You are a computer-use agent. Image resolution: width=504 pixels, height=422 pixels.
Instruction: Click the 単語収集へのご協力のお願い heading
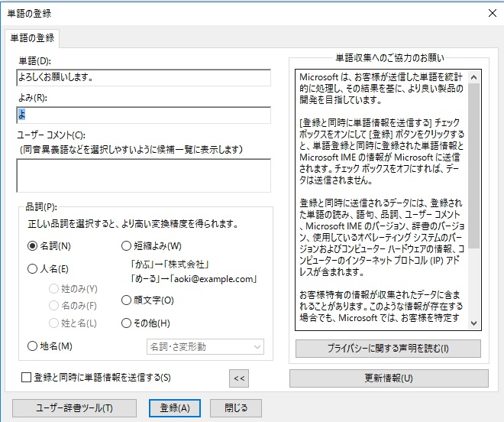389,58
